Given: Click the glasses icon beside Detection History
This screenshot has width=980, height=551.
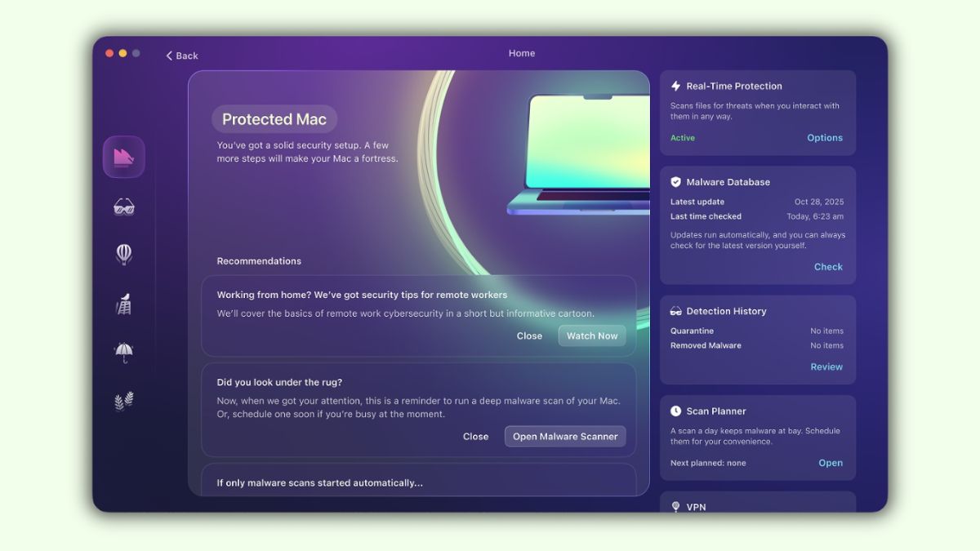Looking at the screenshot, I should tap(675, 311).
